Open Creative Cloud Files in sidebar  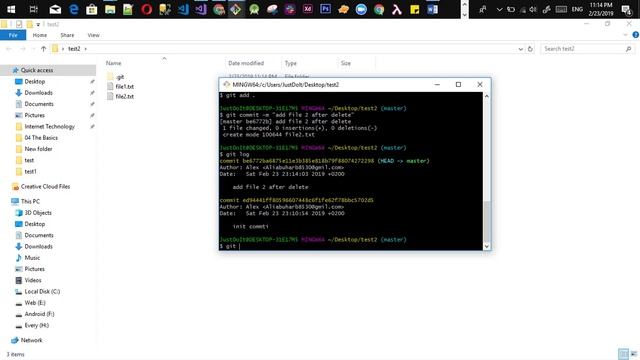pos(45,187)
